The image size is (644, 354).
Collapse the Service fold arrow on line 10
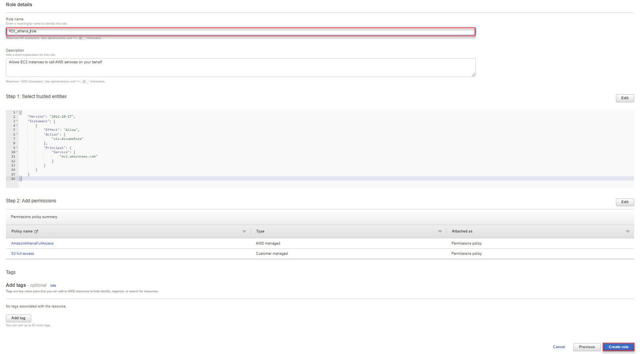(17, 152)
